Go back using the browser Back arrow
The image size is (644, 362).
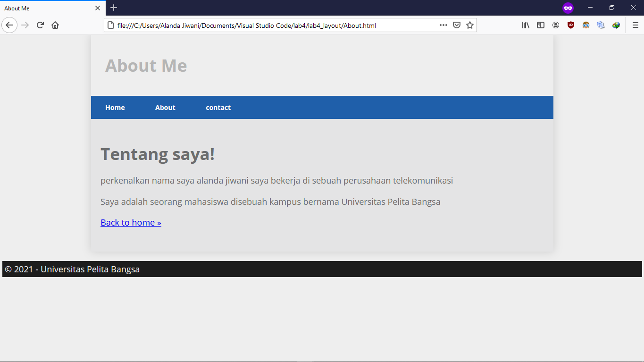9,25
